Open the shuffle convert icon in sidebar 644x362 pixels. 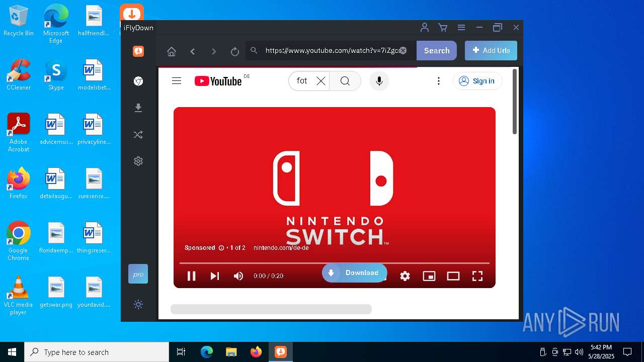pyautogui.click(x=138, y=135)
